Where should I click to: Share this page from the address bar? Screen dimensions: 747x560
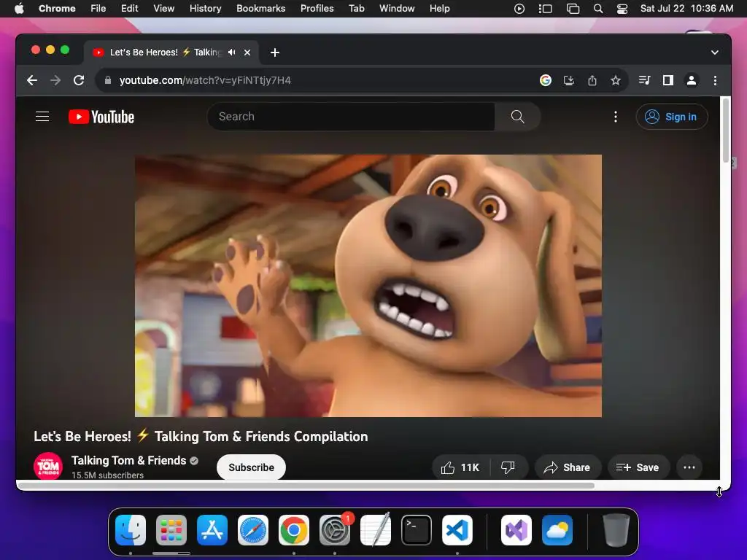(592, 80)
